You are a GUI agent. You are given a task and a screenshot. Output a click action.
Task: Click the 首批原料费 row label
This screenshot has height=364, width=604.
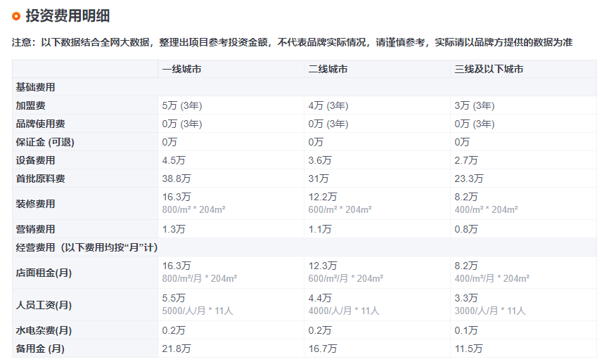[40, 178]
